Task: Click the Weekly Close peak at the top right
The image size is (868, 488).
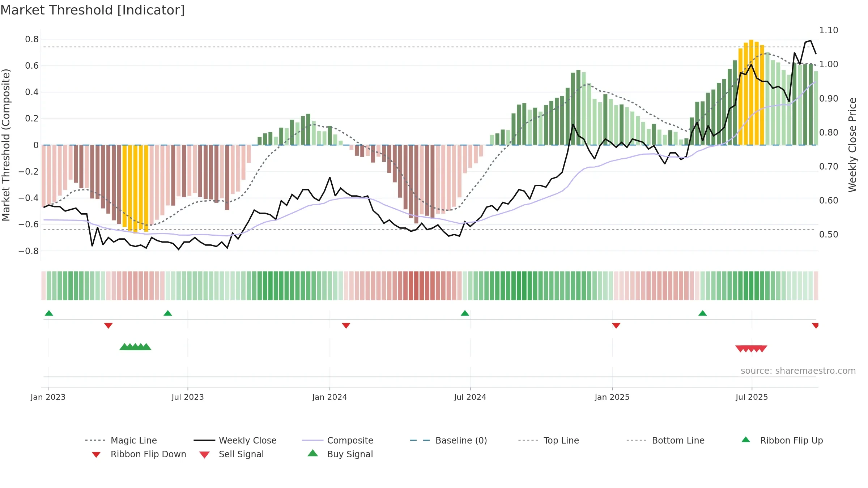Action: click(x=810, y=41)
